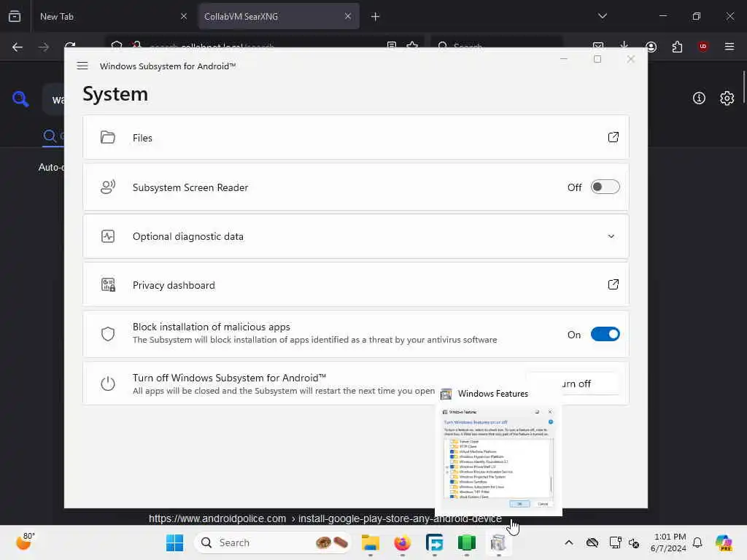The image size is (747, 560).
Task: Open the recent browsing view icon
Action: point(15,16)
